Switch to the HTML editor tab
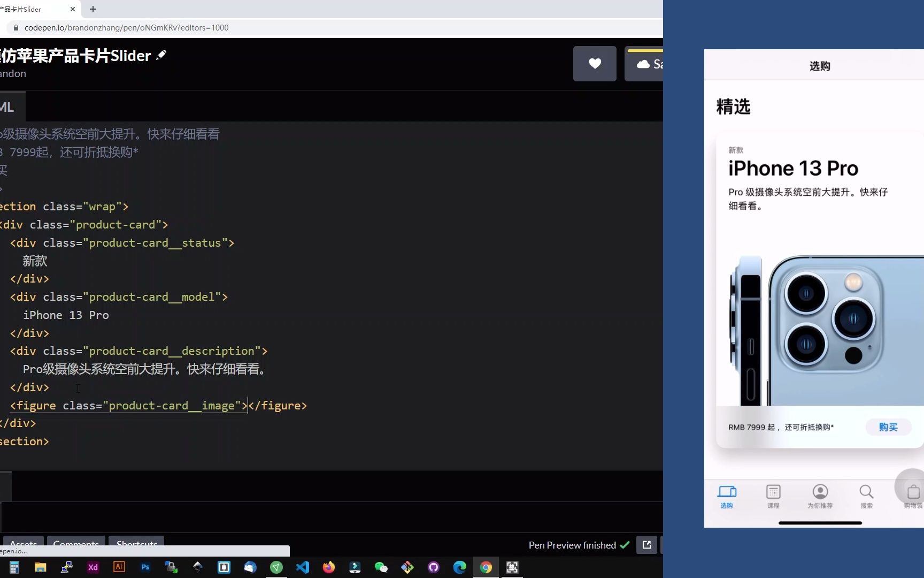Screen dimensions: 924x578 click(x=7, y=107)
